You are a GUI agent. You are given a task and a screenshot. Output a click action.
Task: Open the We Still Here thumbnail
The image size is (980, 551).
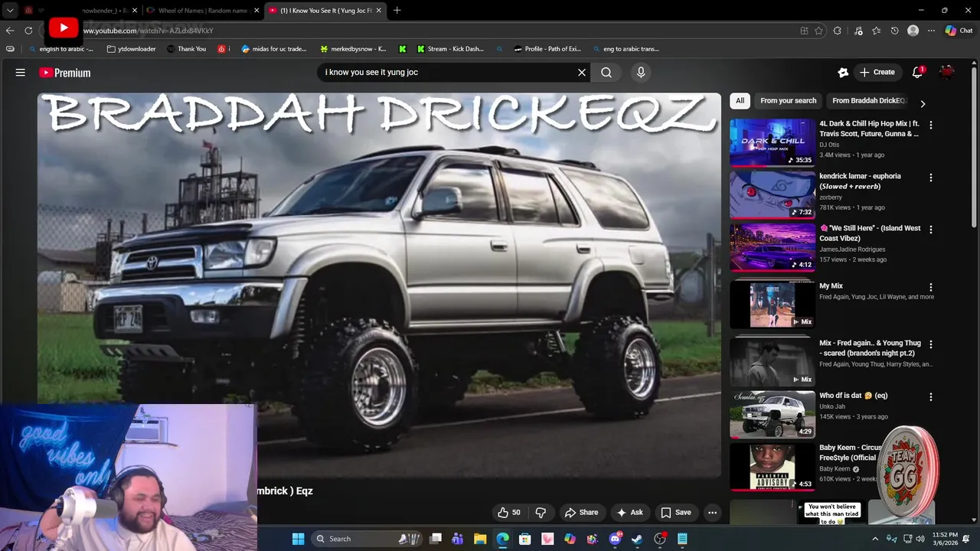(772, 247)
